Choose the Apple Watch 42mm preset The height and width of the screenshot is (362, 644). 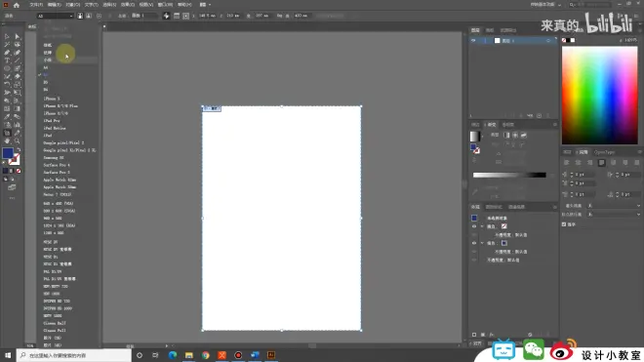(60, 180)
